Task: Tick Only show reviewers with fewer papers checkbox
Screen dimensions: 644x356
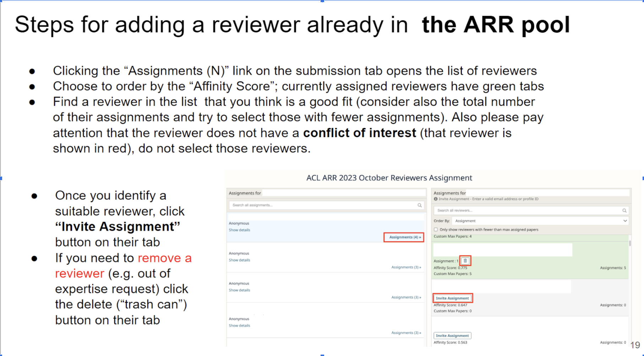Action: coord(436,229)
